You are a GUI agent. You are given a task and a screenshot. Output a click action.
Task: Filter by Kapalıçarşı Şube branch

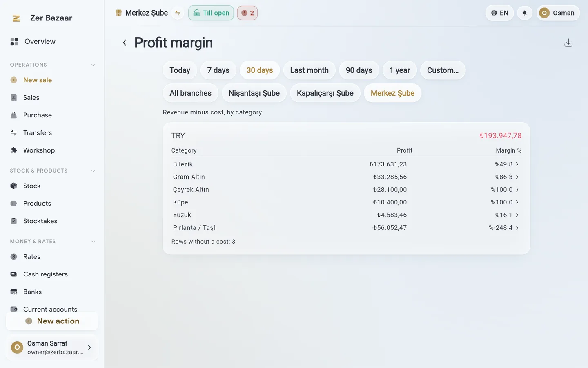[x=325, y=93]
